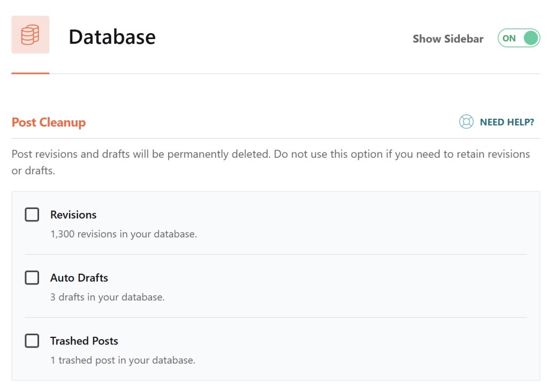Click the ON switch next to Show Sidebar
The height and width of the screenshot is (392, 553).
click(518, 38)
